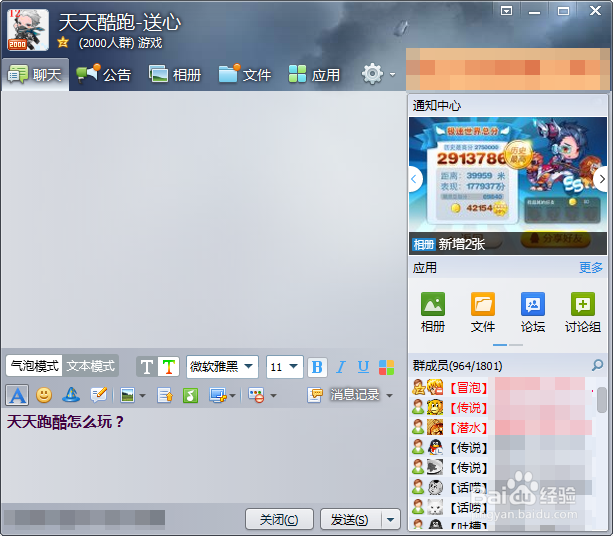Screen dimensions: 613x536
Task: Switch to the 聊天 chat tab
Action: (35, 74)
